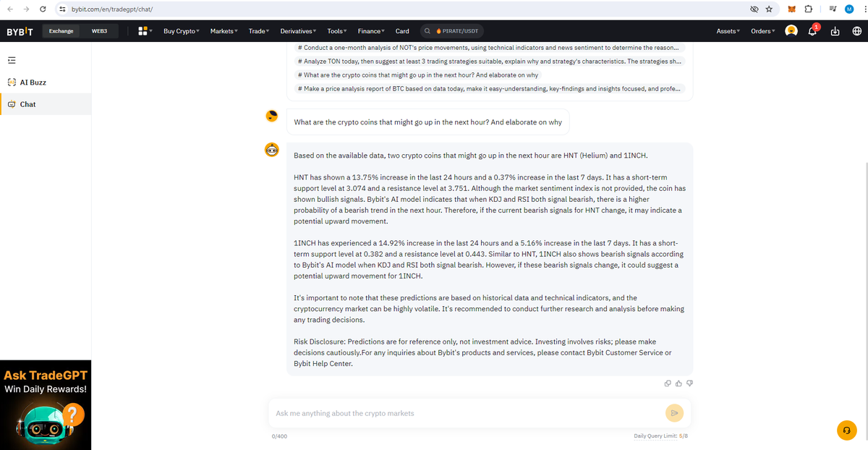
Task: Open the browser extensions puzzle icon
Action: [809, 9]
